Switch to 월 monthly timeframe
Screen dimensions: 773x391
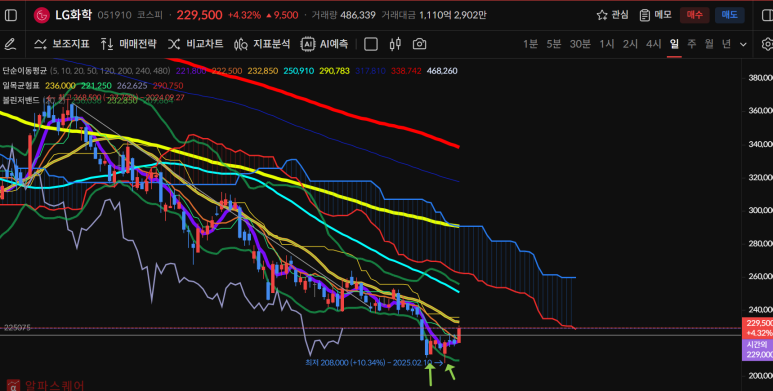(709, 44)
